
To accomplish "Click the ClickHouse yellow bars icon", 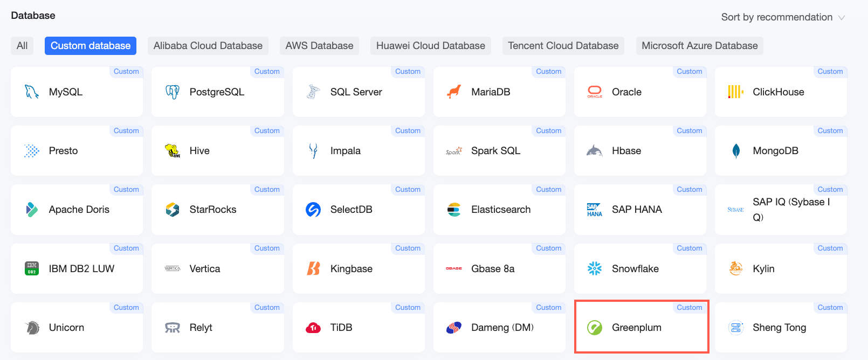I will [736, 92].
